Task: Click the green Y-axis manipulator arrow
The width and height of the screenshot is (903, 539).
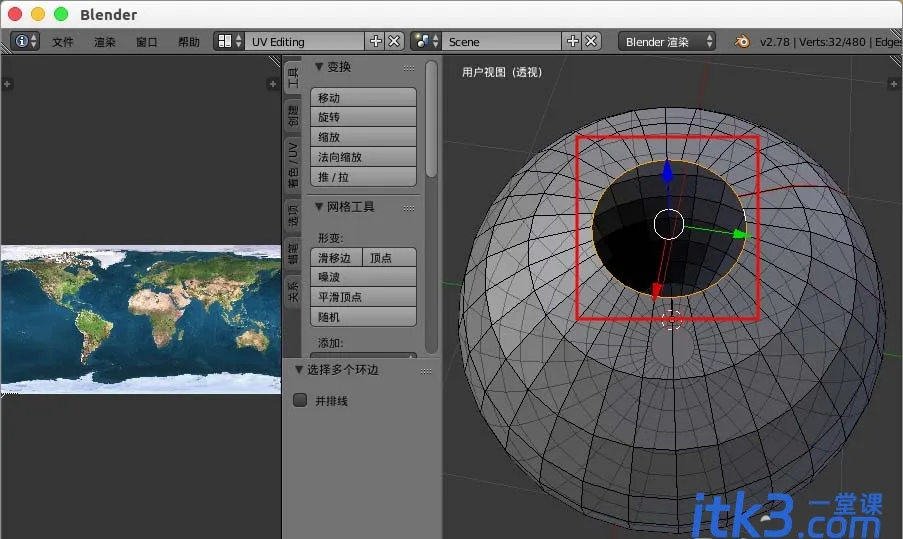Action: (740, 234)
